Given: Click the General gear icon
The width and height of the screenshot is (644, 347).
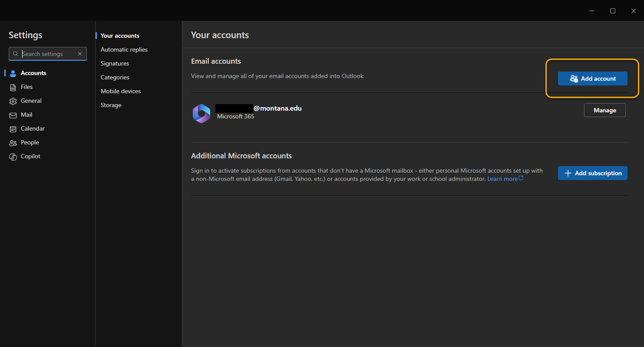Looking at the screenshot, I should (x=13, y=101).
